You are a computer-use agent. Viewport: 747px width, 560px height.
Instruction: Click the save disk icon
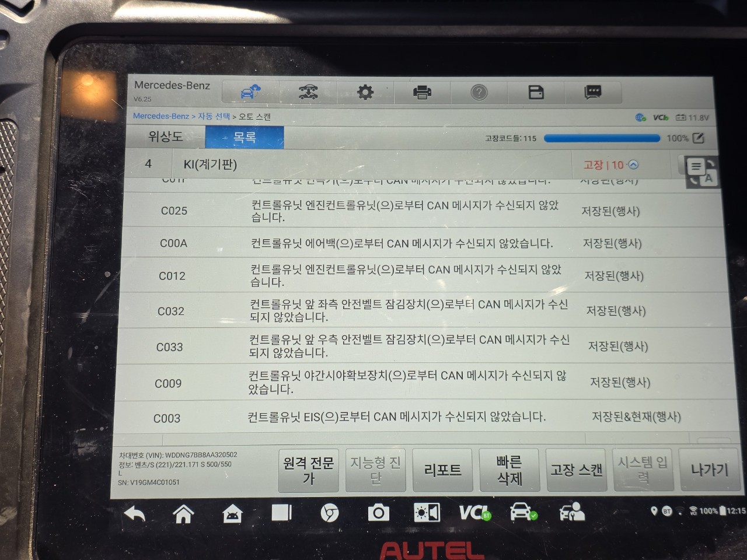[x=536, y=92]
